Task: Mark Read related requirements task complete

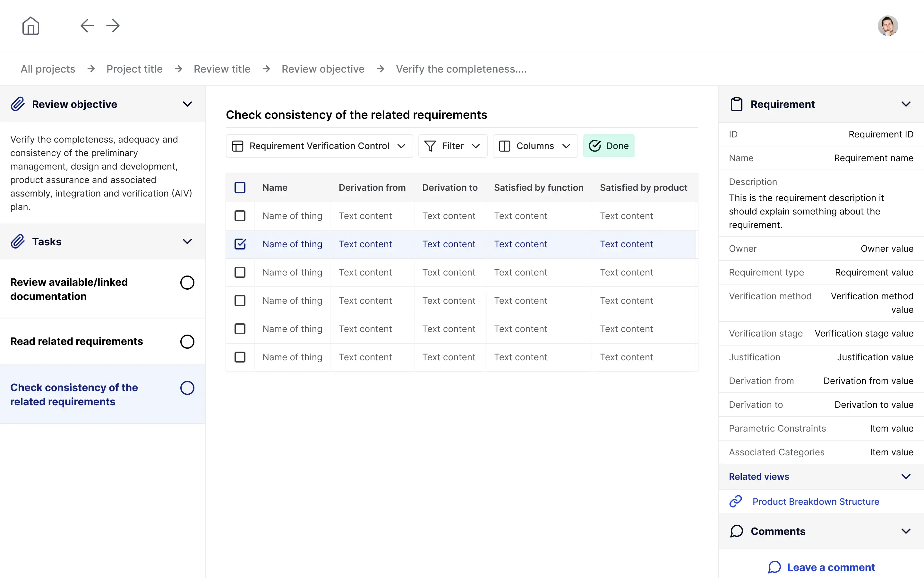Action: pyautogui.click(x=187, y=341)
